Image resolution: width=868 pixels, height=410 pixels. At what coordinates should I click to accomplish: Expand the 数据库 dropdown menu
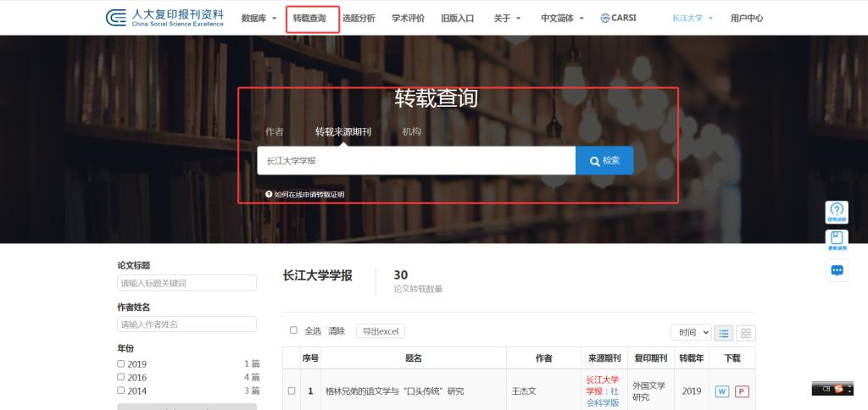(x=259, y=19)
